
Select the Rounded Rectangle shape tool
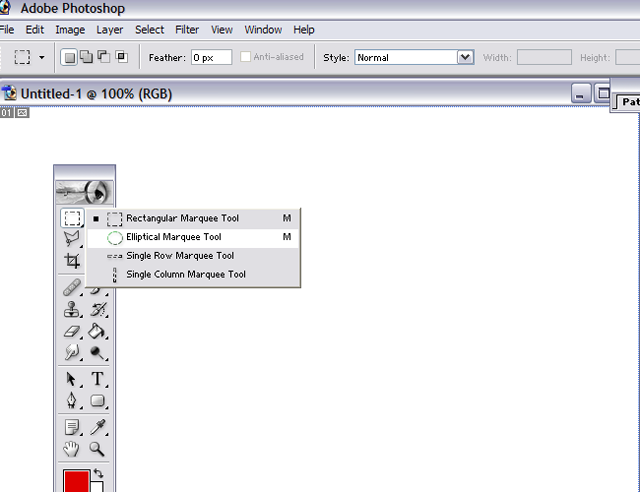click(98, 401)
